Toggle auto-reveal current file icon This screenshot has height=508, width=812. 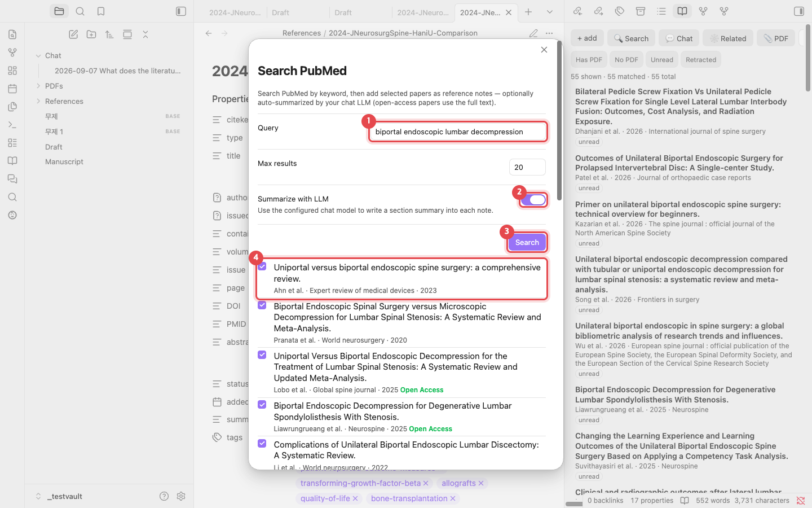pyautogui.click(x=127, y=34)
